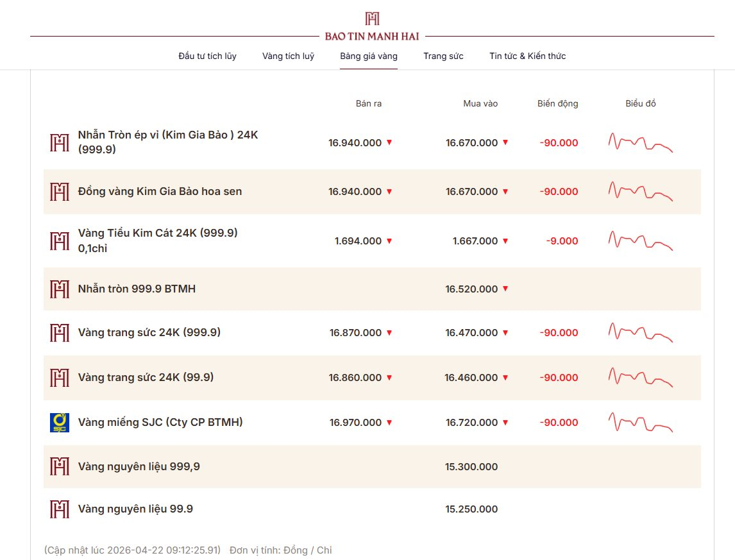Viewport: 735px width, 560px height.
Task: Open Tin tức & Kiến thức section
Action: pos(527,56)
